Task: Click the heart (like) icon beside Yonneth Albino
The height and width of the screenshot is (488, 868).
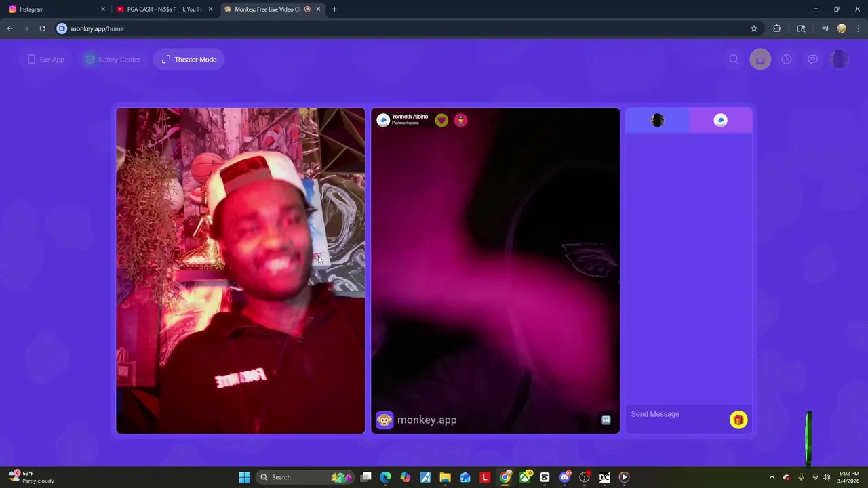Action: click(441, 120)
